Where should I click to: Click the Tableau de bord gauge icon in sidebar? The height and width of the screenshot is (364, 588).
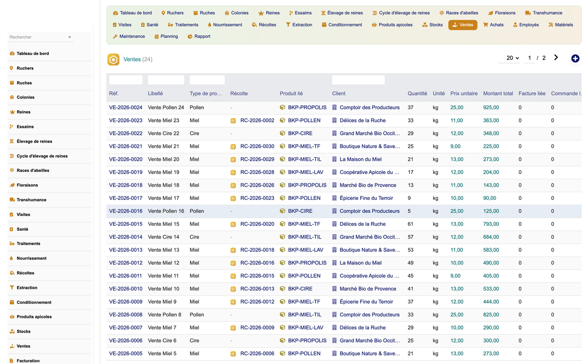click(12, 53)
